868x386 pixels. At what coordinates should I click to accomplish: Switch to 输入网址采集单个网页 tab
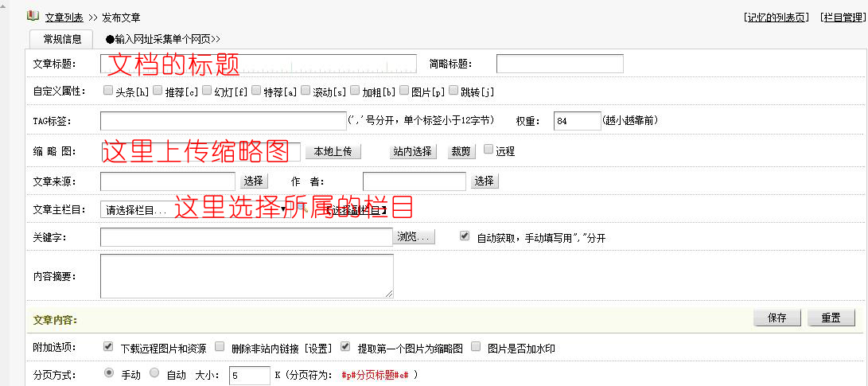pos(163,39)
